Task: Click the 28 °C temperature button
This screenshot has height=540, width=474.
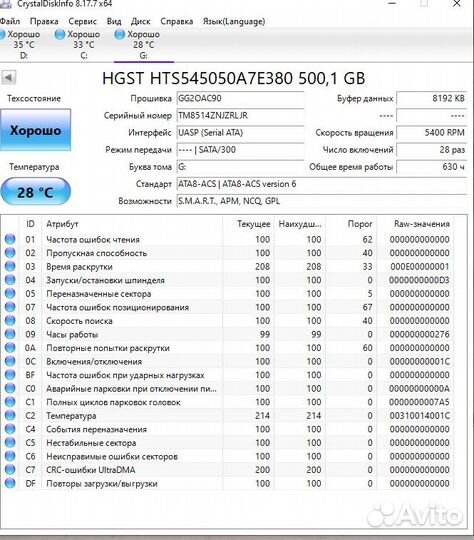Action: [35, 191]
